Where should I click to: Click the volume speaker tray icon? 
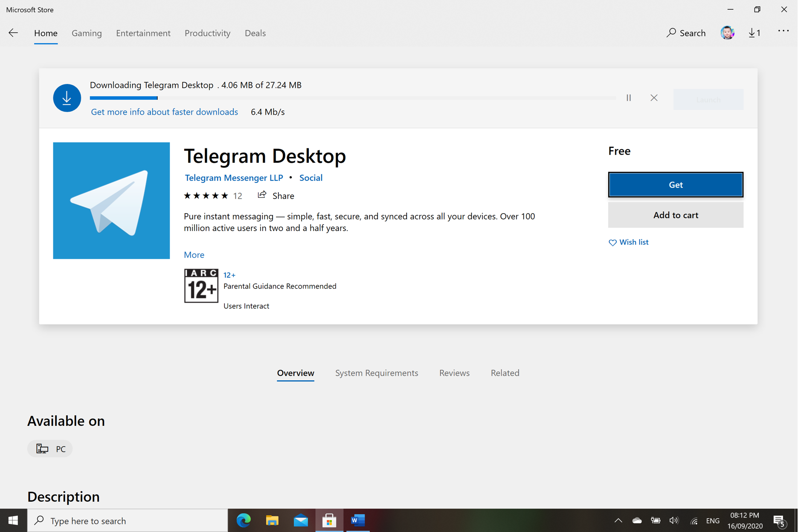point(674,520)
